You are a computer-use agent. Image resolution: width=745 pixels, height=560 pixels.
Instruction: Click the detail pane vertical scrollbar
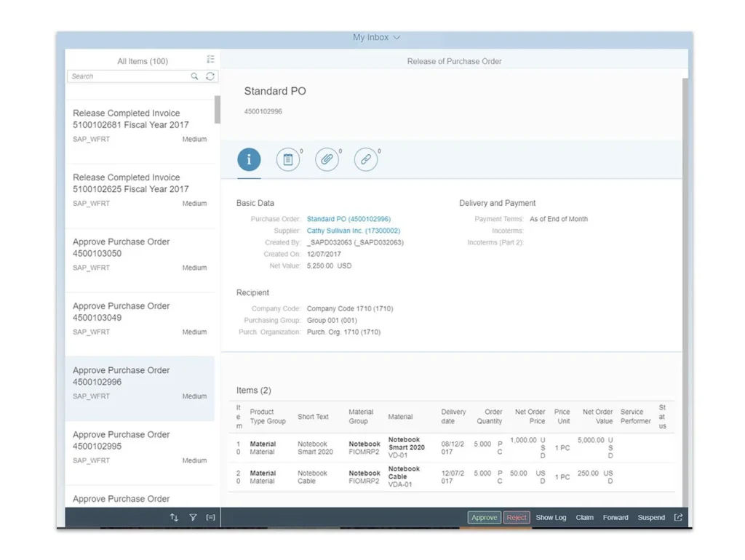click(685, 292)
